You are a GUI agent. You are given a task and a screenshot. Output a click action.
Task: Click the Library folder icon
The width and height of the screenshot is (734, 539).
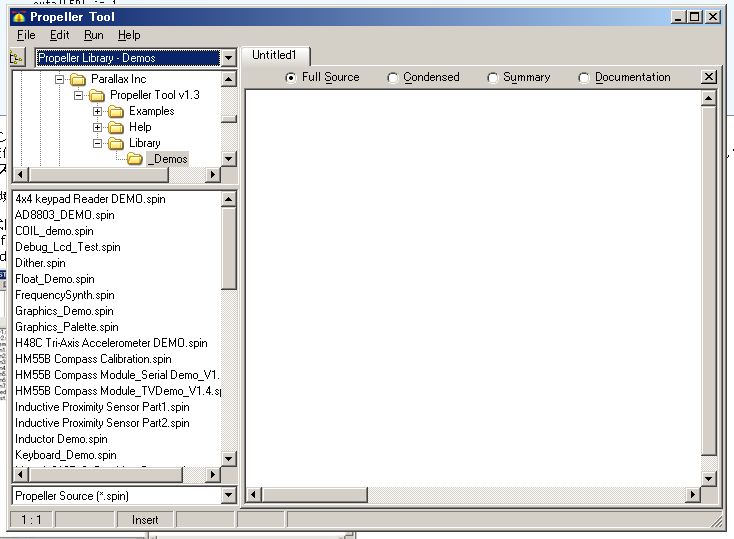click(116, 143)
